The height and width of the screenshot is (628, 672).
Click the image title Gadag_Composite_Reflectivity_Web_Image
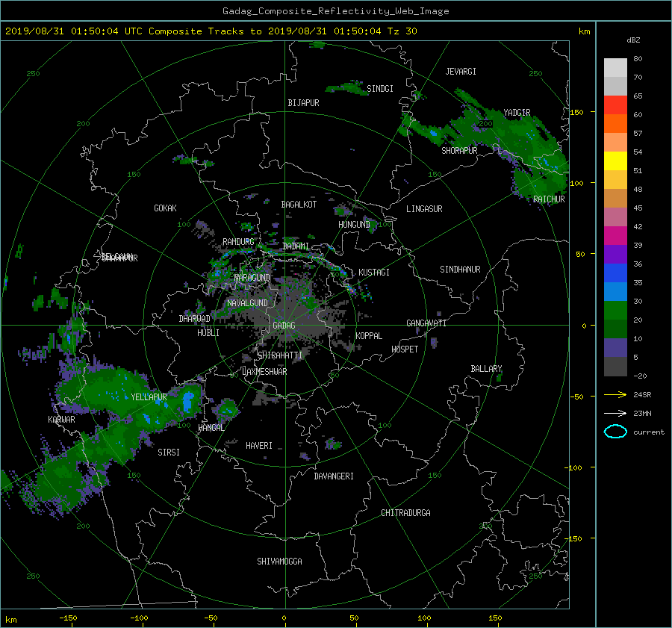[335, 11]
